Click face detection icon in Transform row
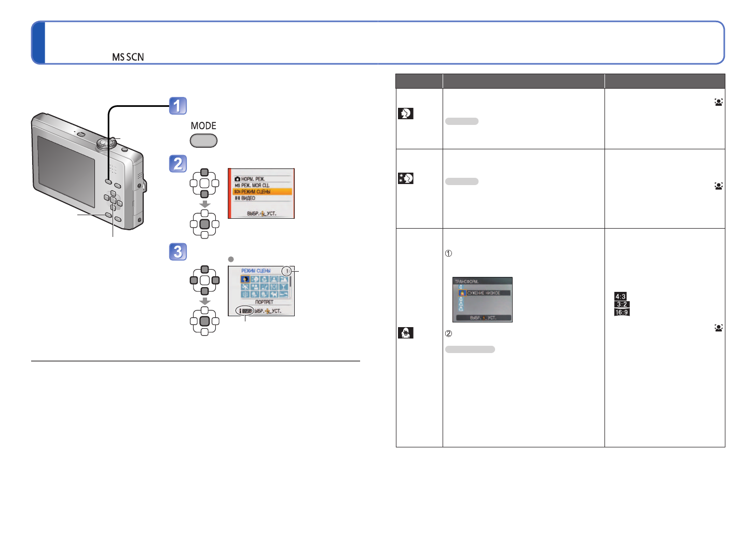 pyautogui.click(x=718, y=328)
